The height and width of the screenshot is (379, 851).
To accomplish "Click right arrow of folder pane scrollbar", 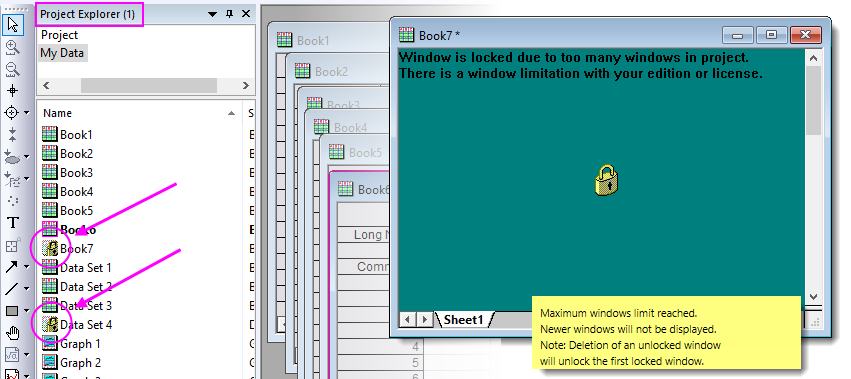I will tap(245, 85).
